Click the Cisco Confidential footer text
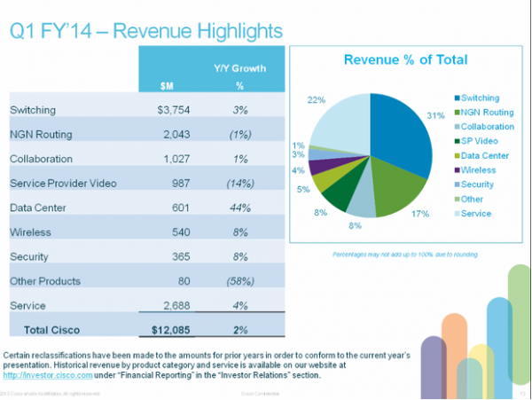The height and width of the screenshot is (400, 532). click(x=260, y=394)
